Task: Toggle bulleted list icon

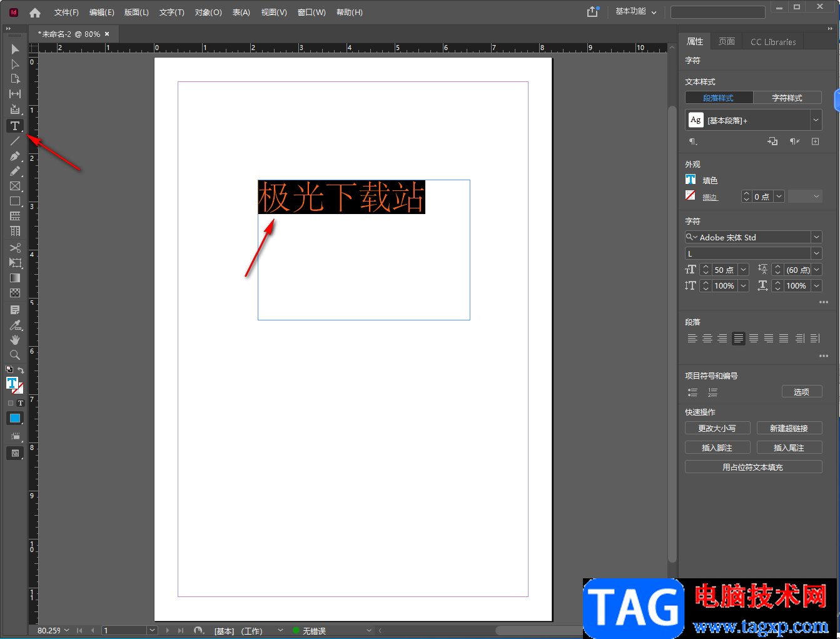Action: tap(692, 392)
